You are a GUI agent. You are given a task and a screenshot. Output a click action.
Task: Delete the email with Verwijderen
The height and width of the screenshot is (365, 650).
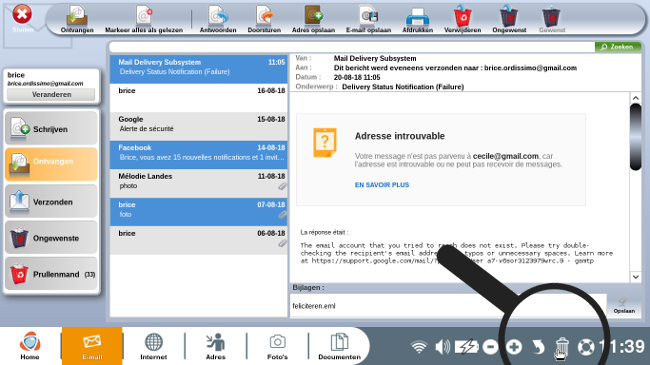(x=462, y=19)
